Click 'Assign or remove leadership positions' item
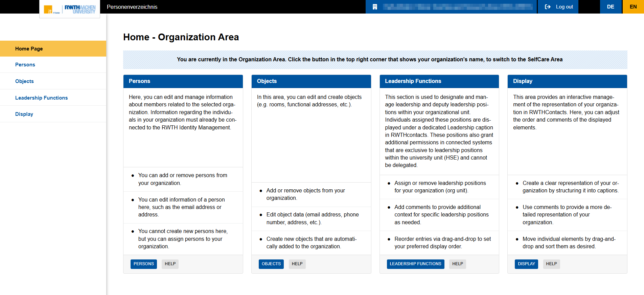Image resolution: width=644 pixels, height=295 pixels. coord(439,187)
